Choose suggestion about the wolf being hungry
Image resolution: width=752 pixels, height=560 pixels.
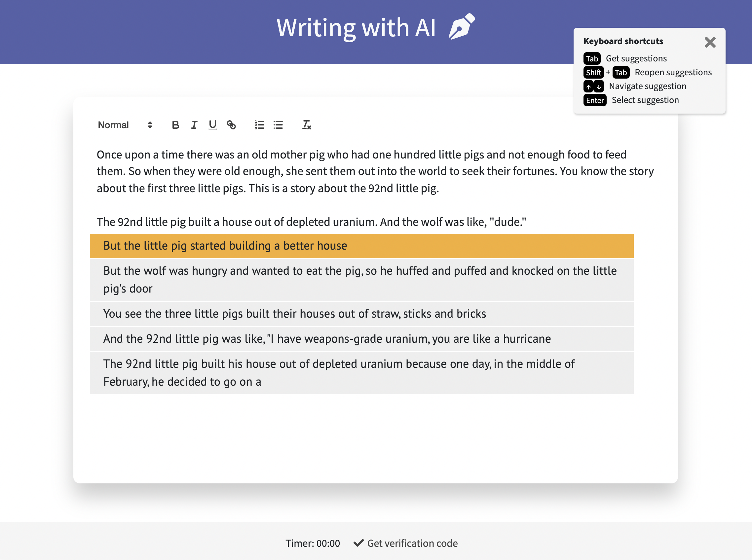point(361,280)
